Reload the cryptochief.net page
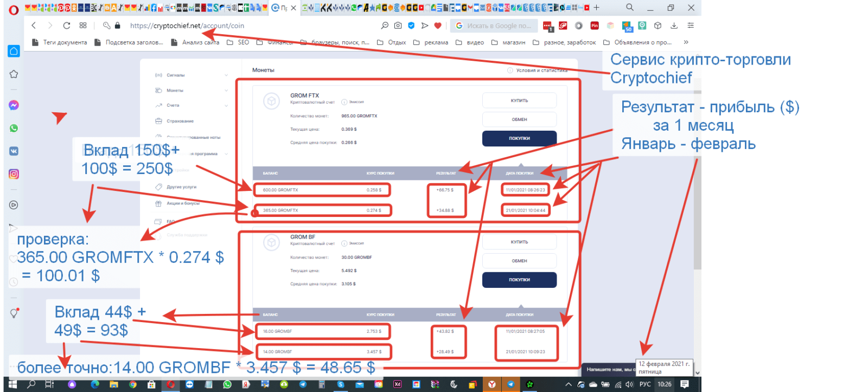The width and height of the screenshot is (868, 392). click(x=67, y=25)
